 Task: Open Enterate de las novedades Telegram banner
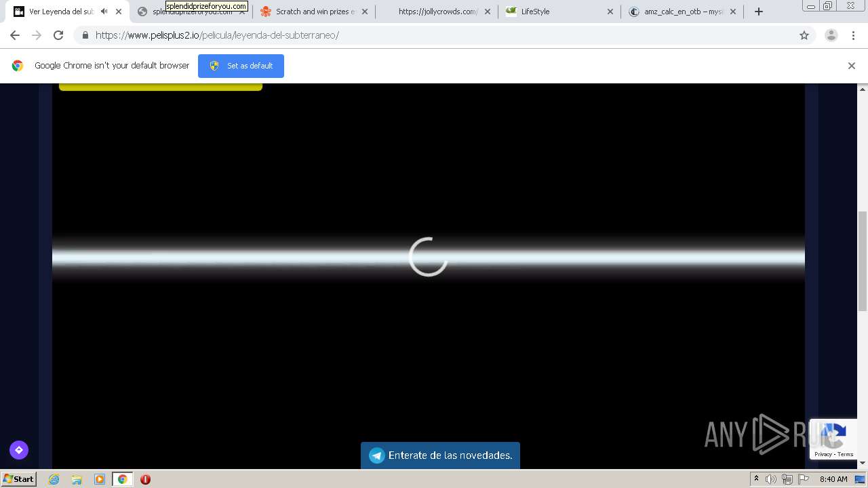pos(440,455)
